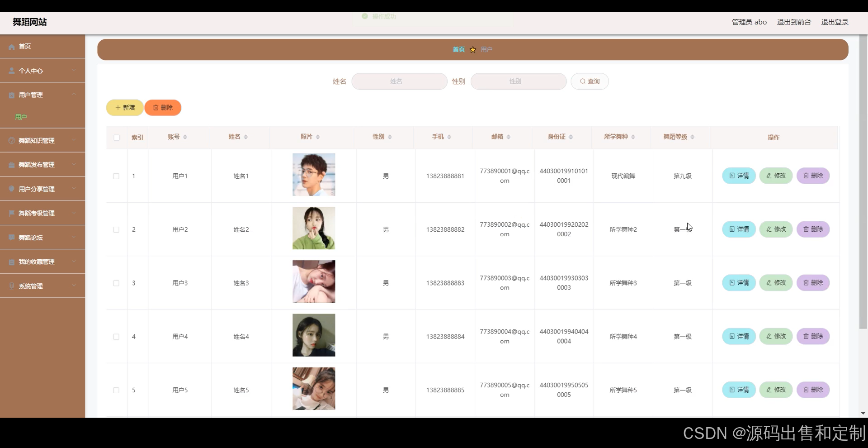The width and height of the screenshot is (868, 448).
Task: Click the 用户管理 clipboard icon
Action: (11, 95)
